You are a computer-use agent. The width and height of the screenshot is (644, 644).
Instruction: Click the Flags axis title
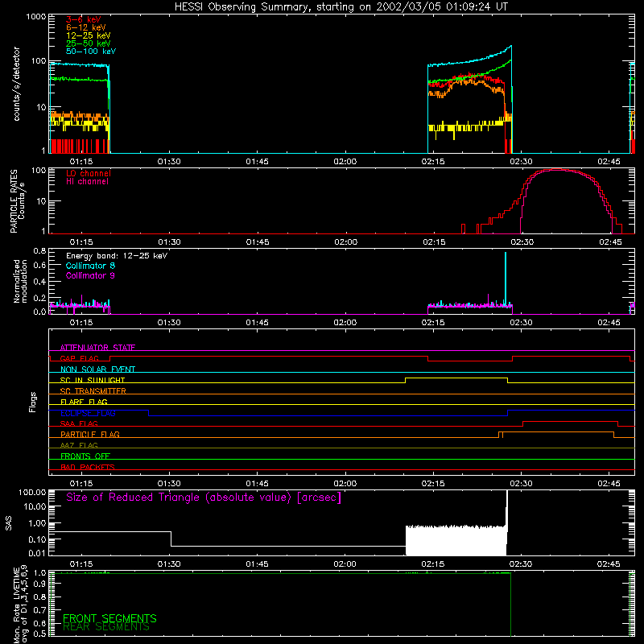tap(33, 402)
